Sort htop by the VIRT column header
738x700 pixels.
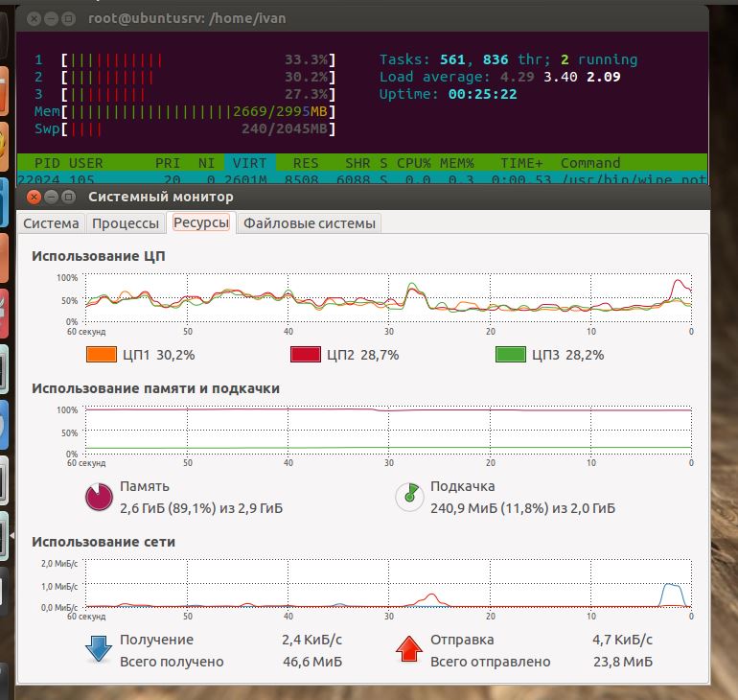pos(250,163)
